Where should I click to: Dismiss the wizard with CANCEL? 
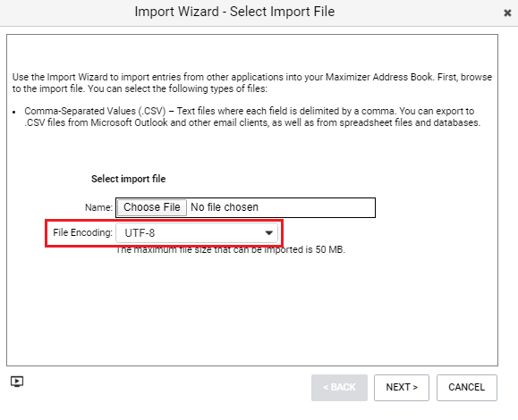tap(467, 387)
